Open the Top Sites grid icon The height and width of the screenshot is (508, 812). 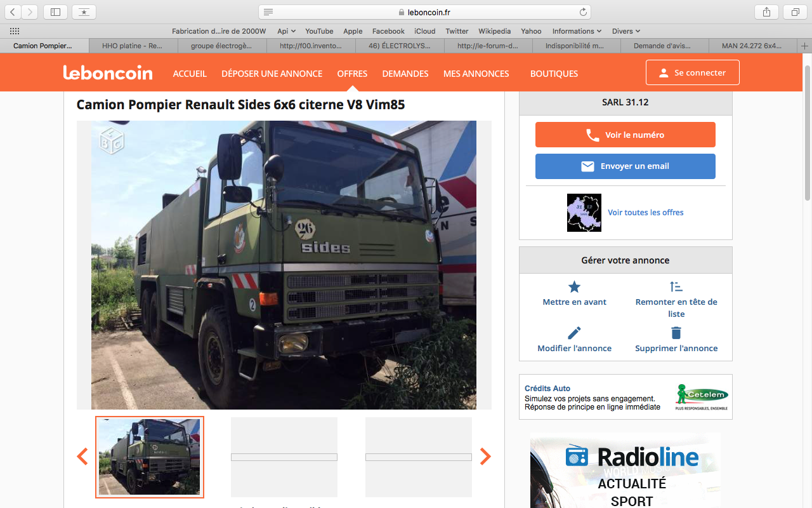pyautogui.click(x=15, y=31)
